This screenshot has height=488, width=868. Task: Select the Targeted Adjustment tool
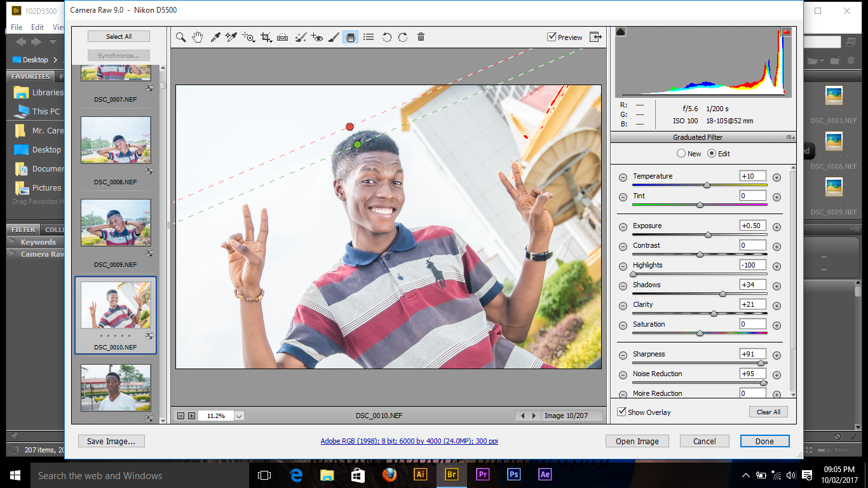coord(249,37)
